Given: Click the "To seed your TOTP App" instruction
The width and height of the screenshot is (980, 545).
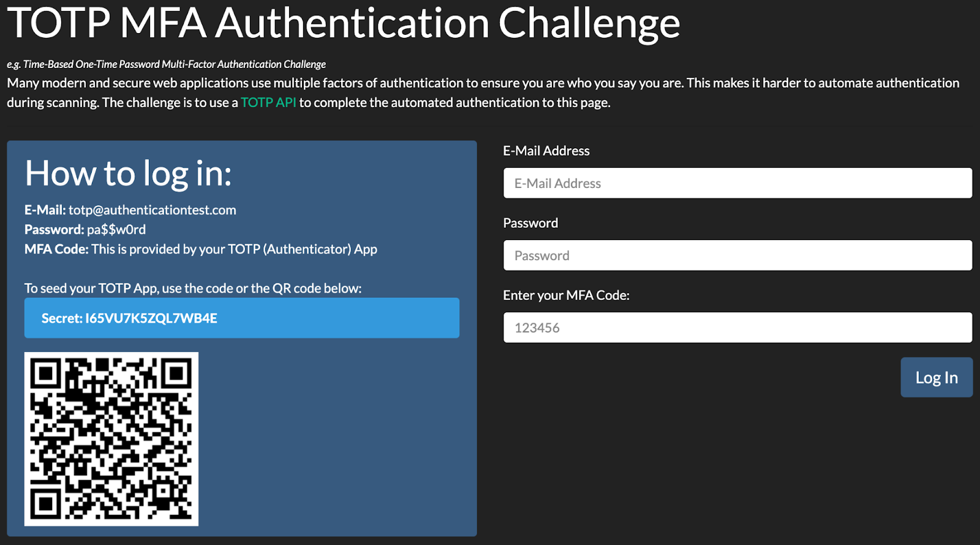Looking at the screenshot, I should pos(192,288).
